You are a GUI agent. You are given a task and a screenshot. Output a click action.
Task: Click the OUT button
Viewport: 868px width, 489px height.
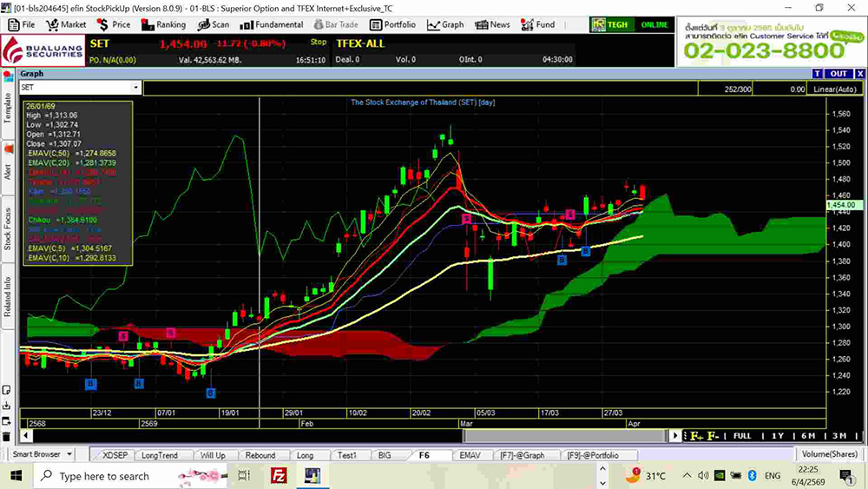pos(838,74)
